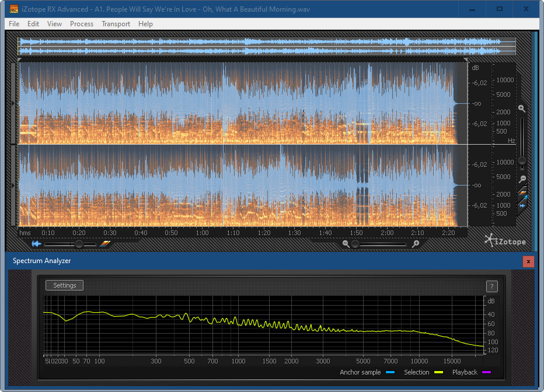The height and width of the screenshot is (392, 544).
Task: Click the 1:20 mark on time ruler
Action: tap(264, 233)
